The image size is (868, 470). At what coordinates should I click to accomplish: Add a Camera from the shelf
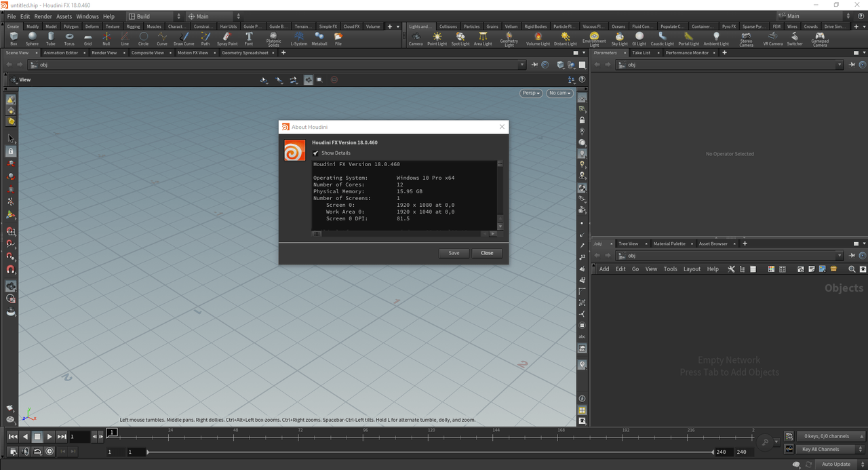coord(416,39)
